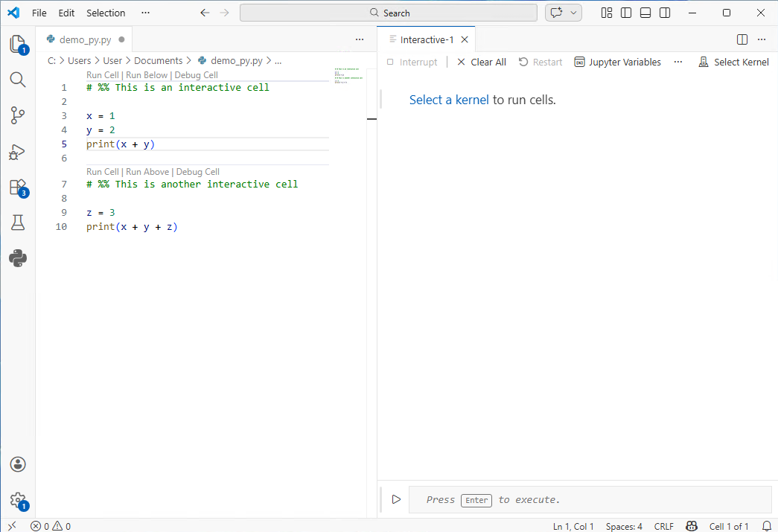Open the Edit menu

pos(66,13)
